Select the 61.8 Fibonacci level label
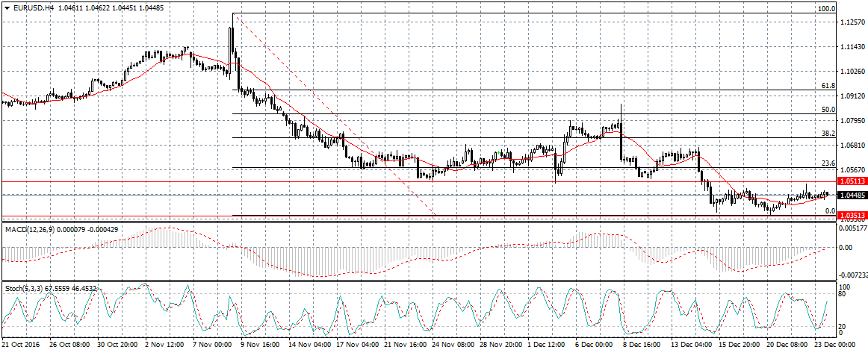 click(x=827, y=86)
